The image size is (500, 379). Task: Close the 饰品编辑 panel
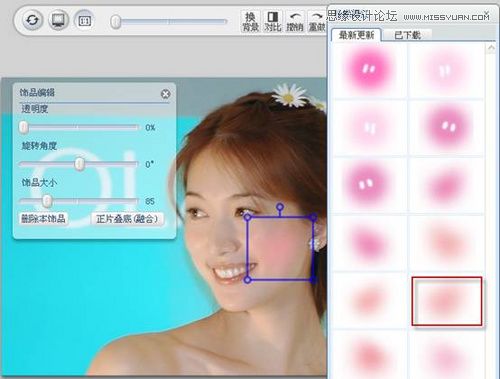click(165, 94)
